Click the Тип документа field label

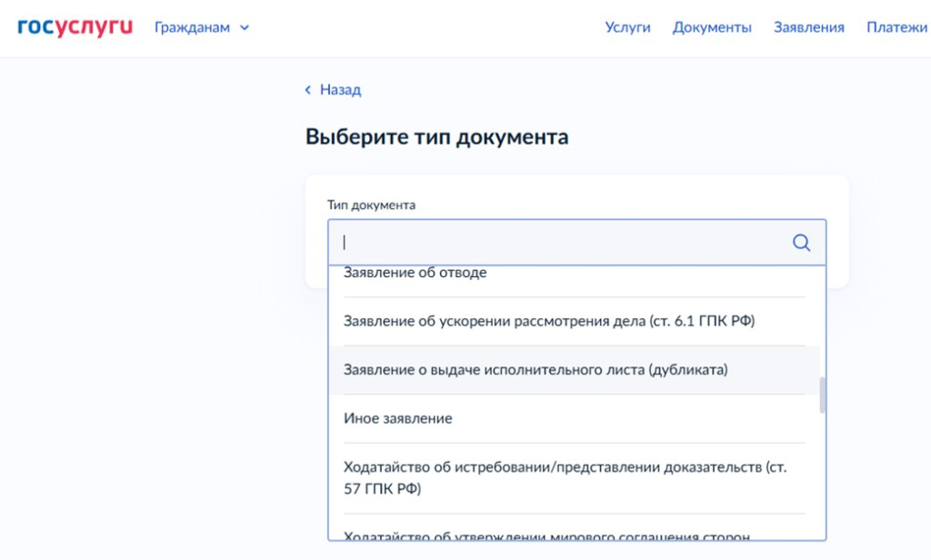[371, 205]
